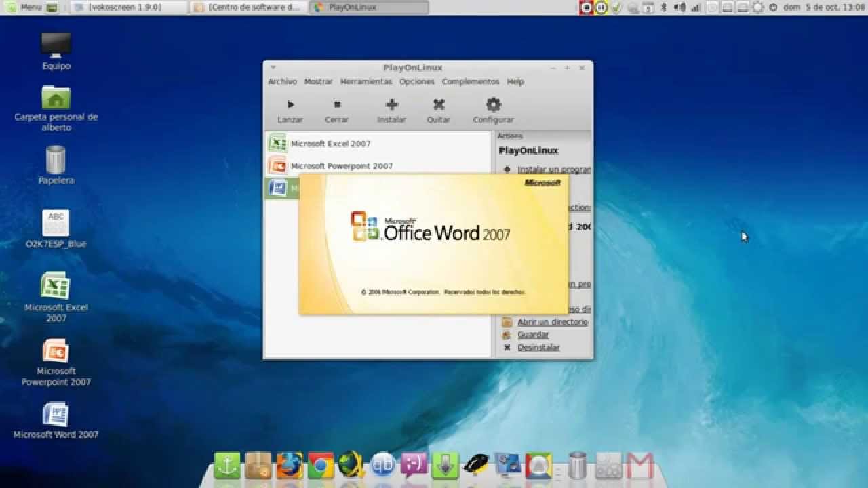The height and width of the screenshot is (488, 868).
Task: Open the Complementos menu
Action: coord(471,81)
